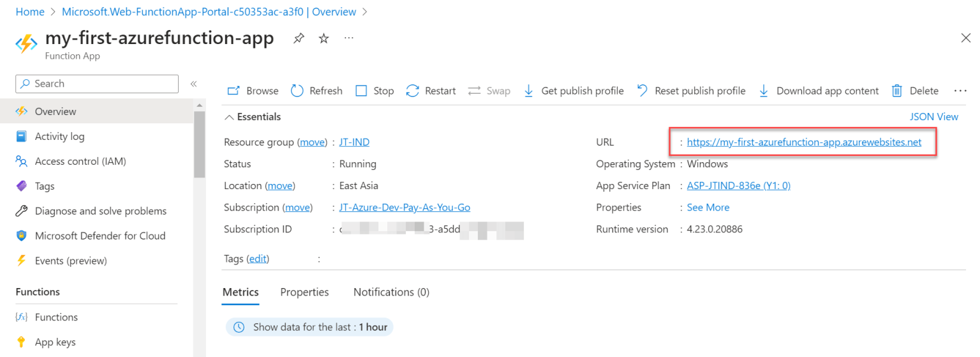
Task: Reset the publish profile
Action: [691, 91]
